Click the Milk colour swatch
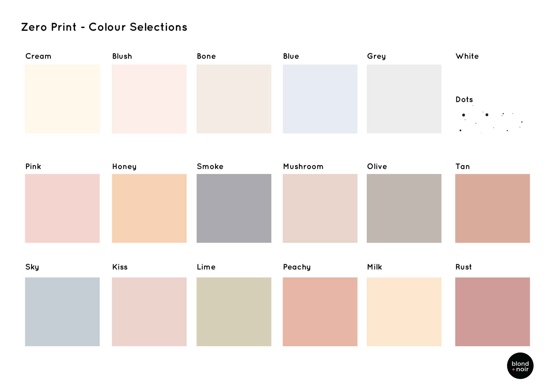This screenshot has width=555, height=392. 404,312
